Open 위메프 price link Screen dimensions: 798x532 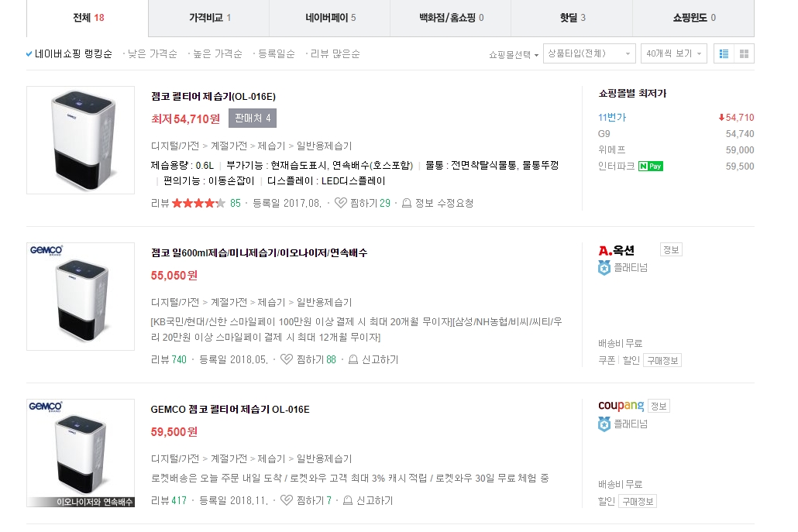[612, 150]
